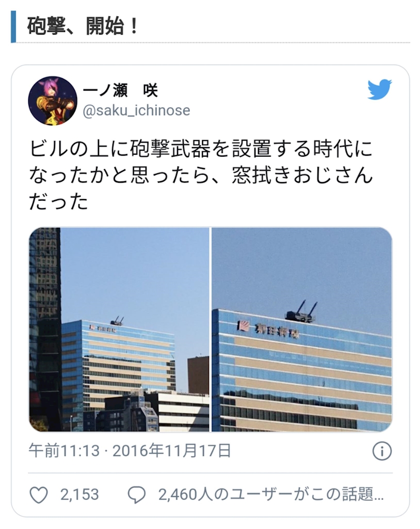Click rooftop gondola in left photo
Viewport: 420px width, 529px height.
[117, 321]
